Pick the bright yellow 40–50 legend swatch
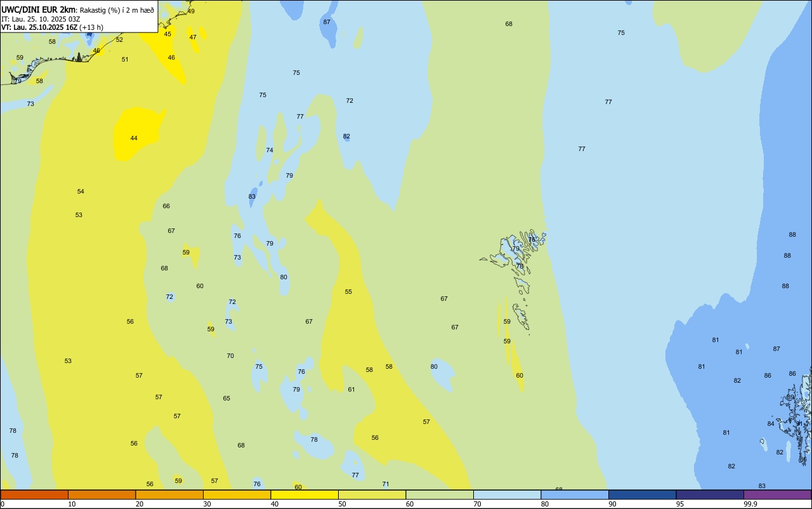The height and width of the screenshot is (509, 812). coord(304,494)
